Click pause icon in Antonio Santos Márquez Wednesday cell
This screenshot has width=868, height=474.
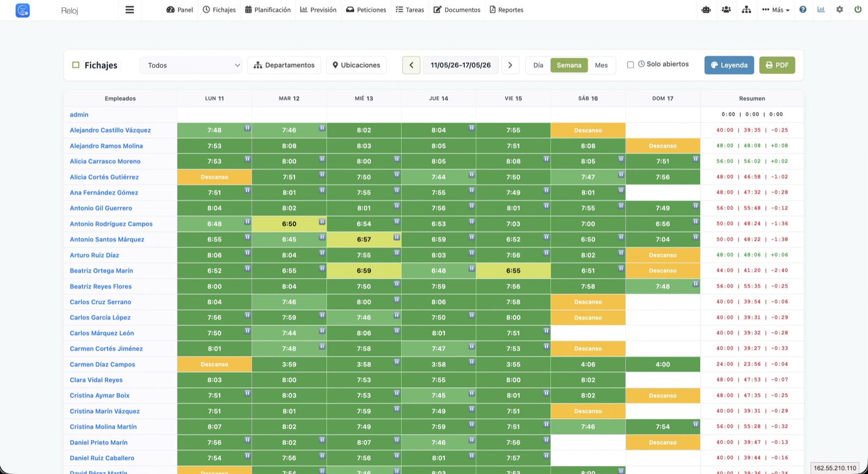(397, 237)
